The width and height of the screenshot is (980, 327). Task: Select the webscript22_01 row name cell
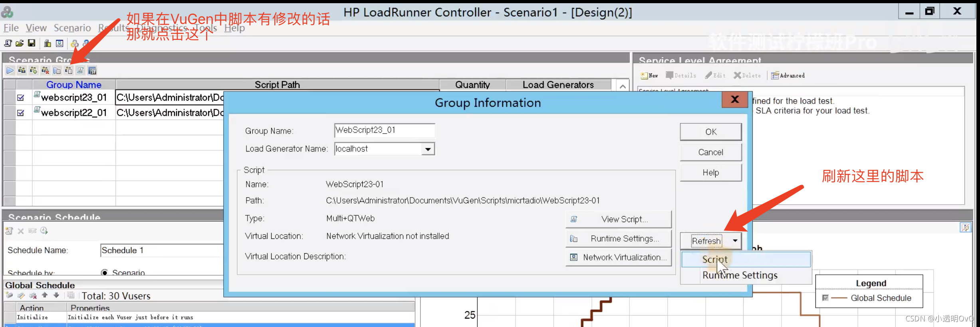(74, 113)
